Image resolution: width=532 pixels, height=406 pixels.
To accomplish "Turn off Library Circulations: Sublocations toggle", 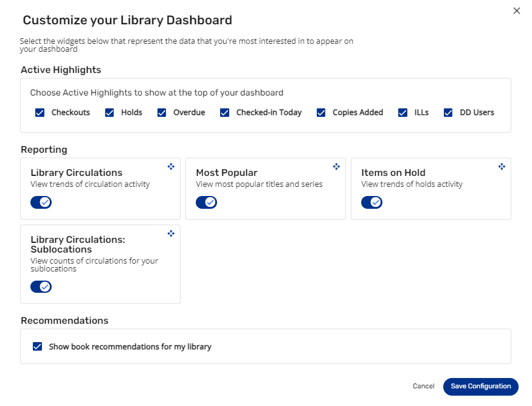I will pos(41,287).
